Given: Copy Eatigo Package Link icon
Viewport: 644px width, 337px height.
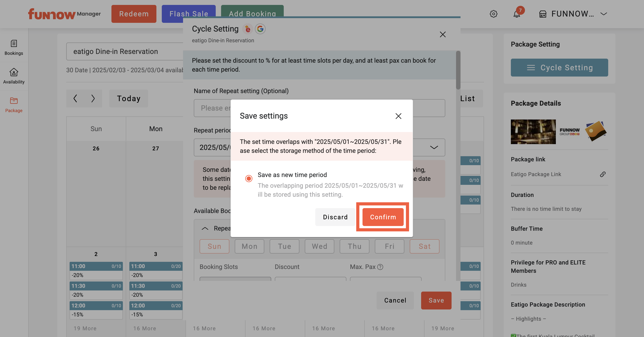Looking at the screenshot, I should pyautogui.click(x=603, y=174).
